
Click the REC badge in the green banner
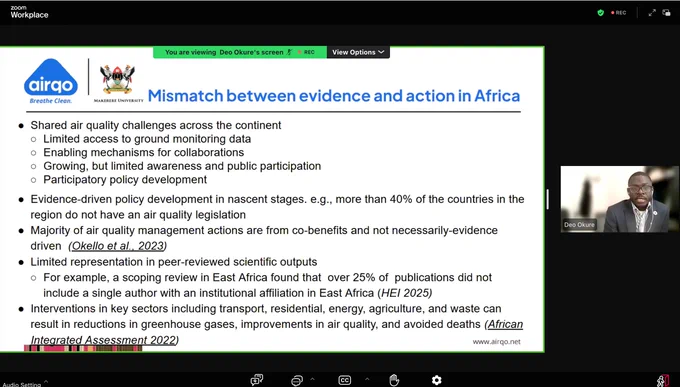click(x=307, y=52)
